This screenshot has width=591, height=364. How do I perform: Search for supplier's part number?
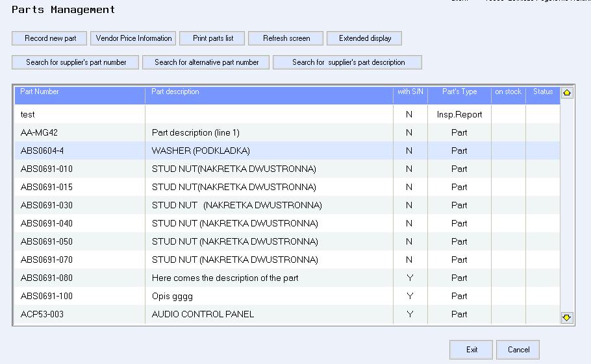point(75,62)
